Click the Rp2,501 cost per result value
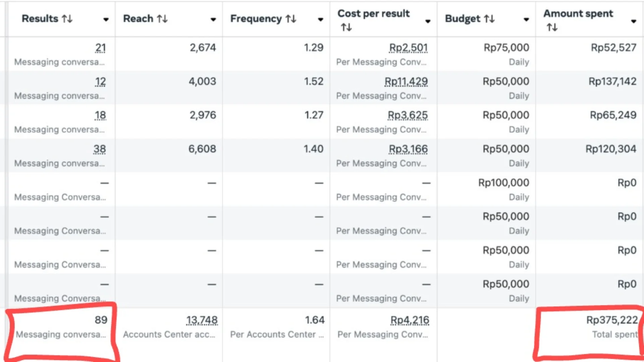Screen dimensions: 644x362 point(408,48)
